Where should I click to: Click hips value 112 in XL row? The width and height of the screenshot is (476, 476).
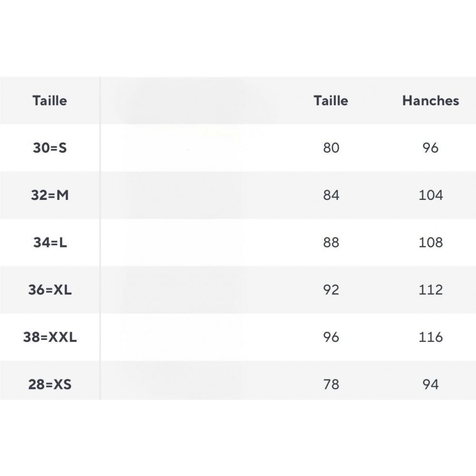(430, 289)
